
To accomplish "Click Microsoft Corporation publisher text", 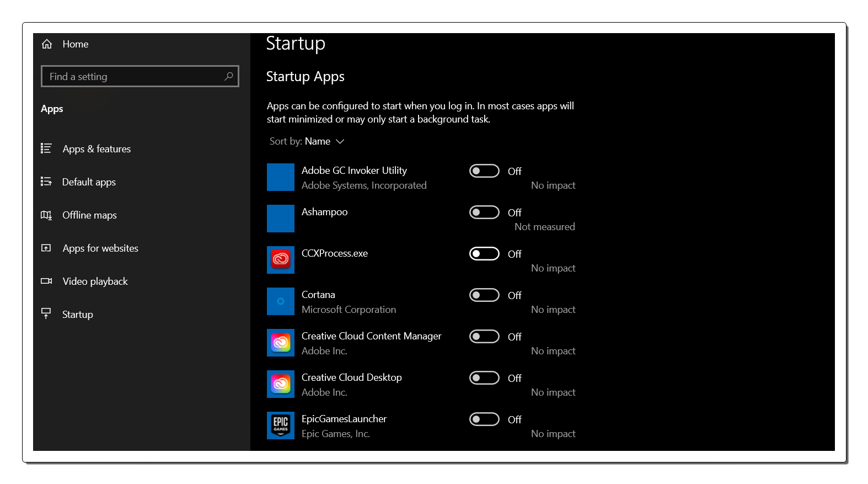I will pos(349,310).
